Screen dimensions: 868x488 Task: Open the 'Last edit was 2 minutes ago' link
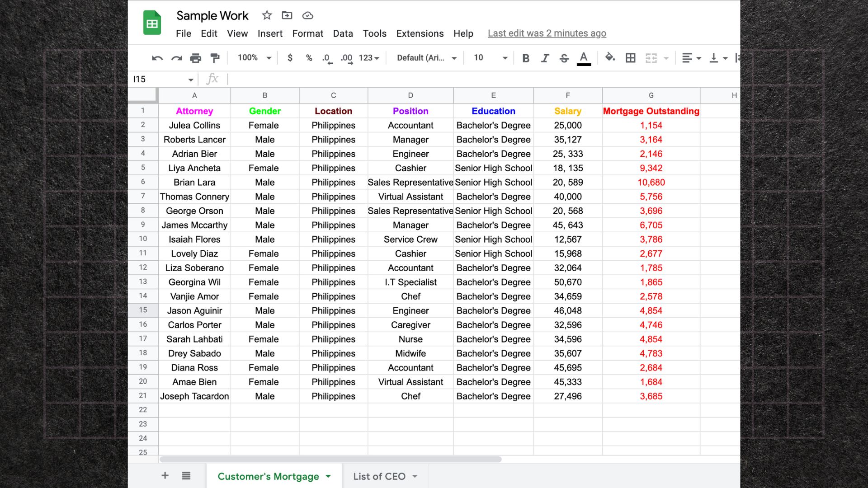(x=547, y=33)
